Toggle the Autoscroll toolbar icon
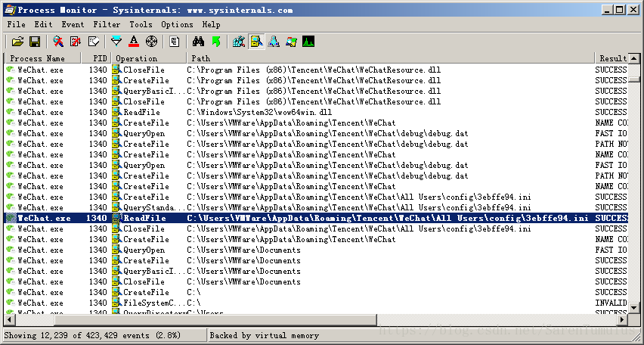 click(76, 42)
